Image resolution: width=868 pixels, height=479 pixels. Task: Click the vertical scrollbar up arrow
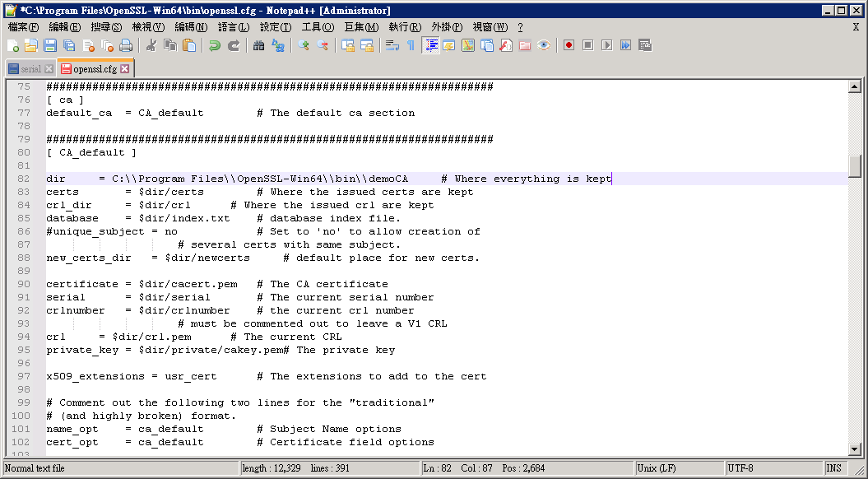[855, 87]
